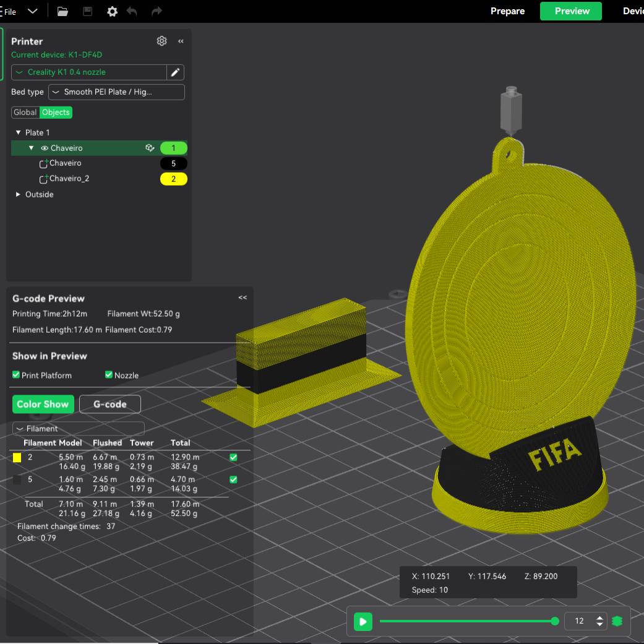Select the Color Show button
The height and width of the screenshot is (644, 644).
(x=43, y=404)
